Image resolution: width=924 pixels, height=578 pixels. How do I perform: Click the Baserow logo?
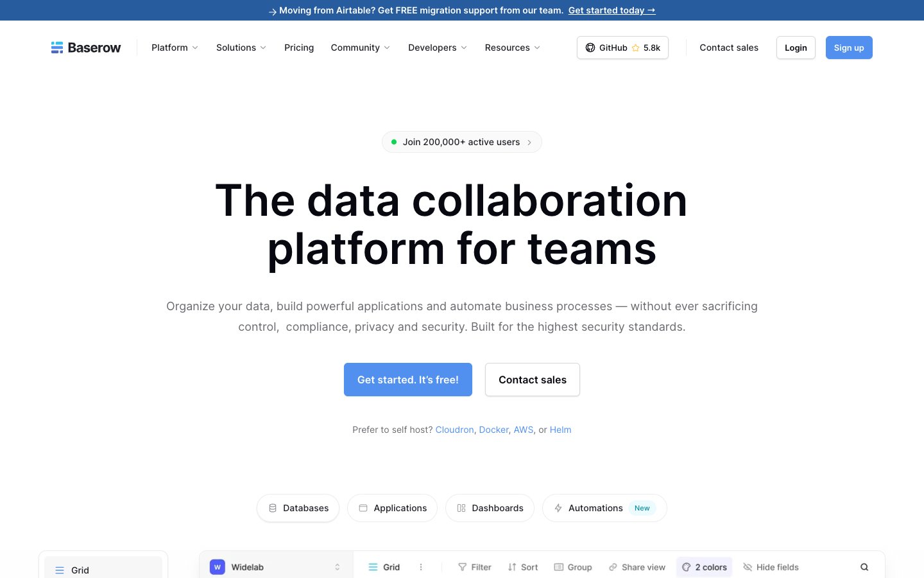[x=86, y=48]
